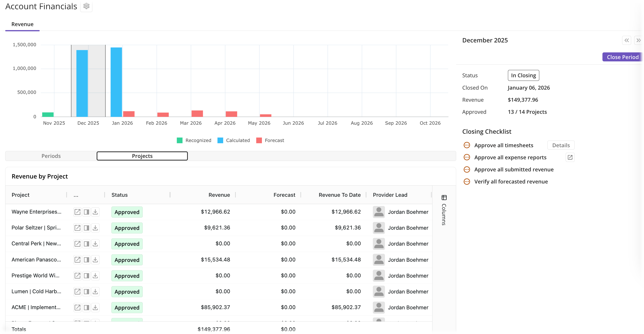This screenshot has width=644, height=334.
Task: Open American Panasco project externally
Action: pyautogui.click(x=77, y=260)
